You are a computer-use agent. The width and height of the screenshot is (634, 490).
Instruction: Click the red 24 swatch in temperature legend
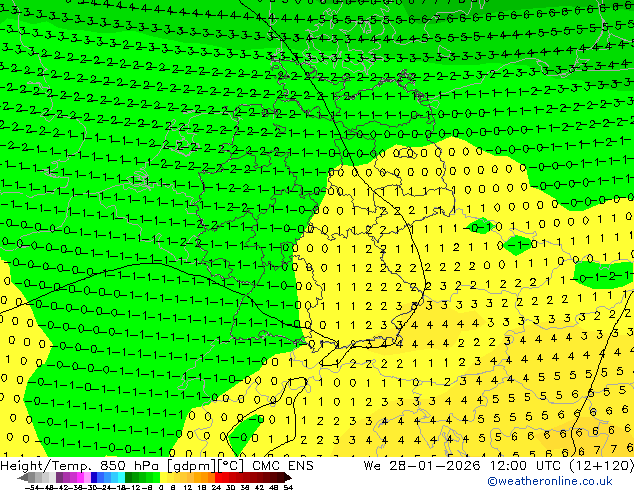coord(218,477)
